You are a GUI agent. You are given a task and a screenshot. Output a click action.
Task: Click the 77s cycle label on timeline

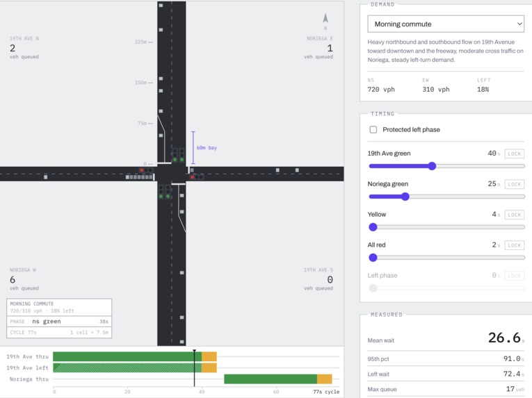pos(326,392)
